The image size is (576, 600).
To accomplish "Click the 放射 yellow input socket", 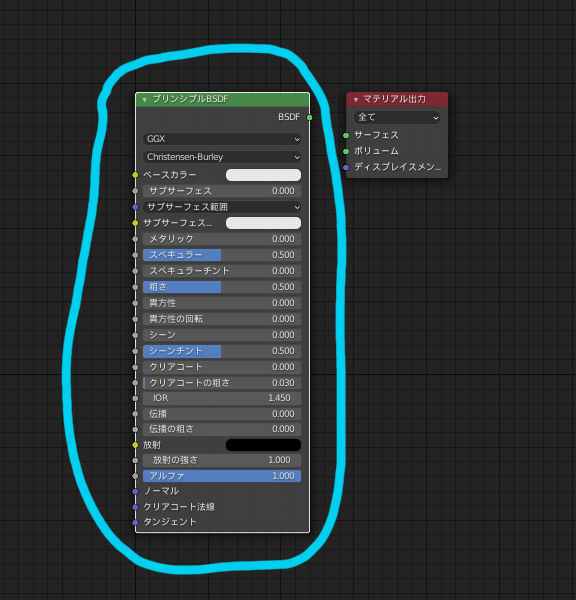I will pyautogui.click(x=135, y=445).
